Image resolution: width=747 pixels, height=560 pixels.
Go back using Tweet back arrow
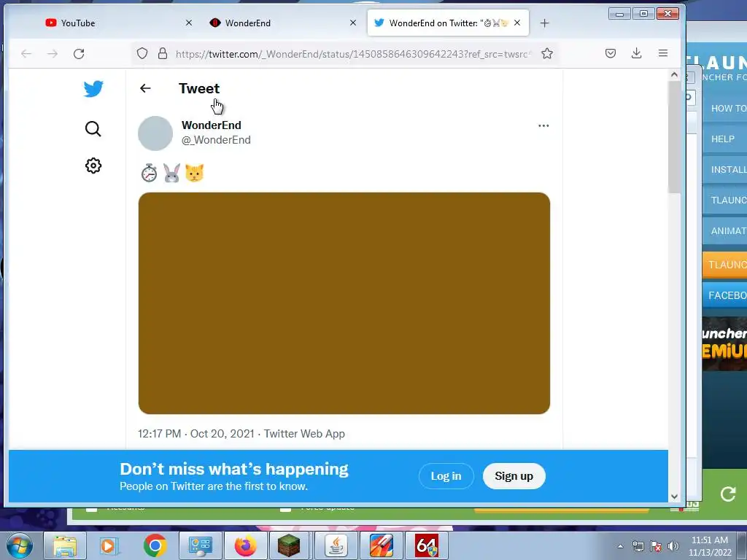pyautogui.click(x=145, y=88)
